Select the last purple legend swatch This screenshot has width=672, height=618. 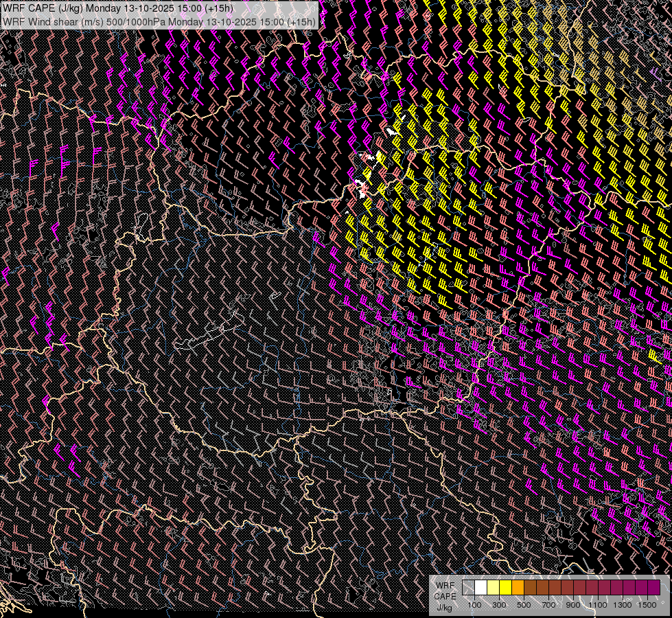653,588
